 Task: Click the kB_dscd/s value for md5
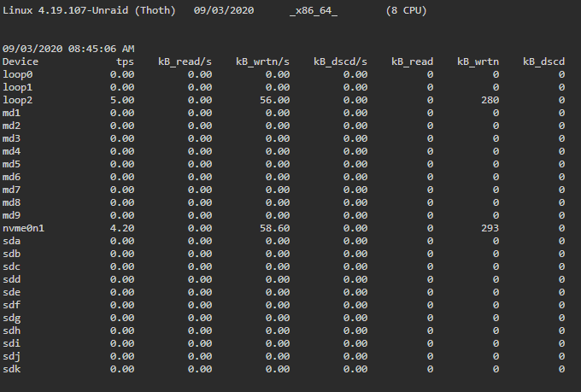click(x=355, y=164)
